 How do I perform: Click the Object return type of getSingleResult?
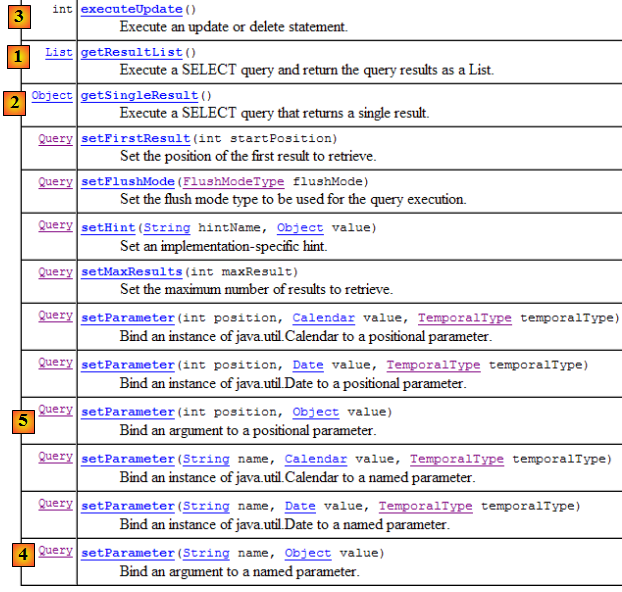[x=52, y=96]
